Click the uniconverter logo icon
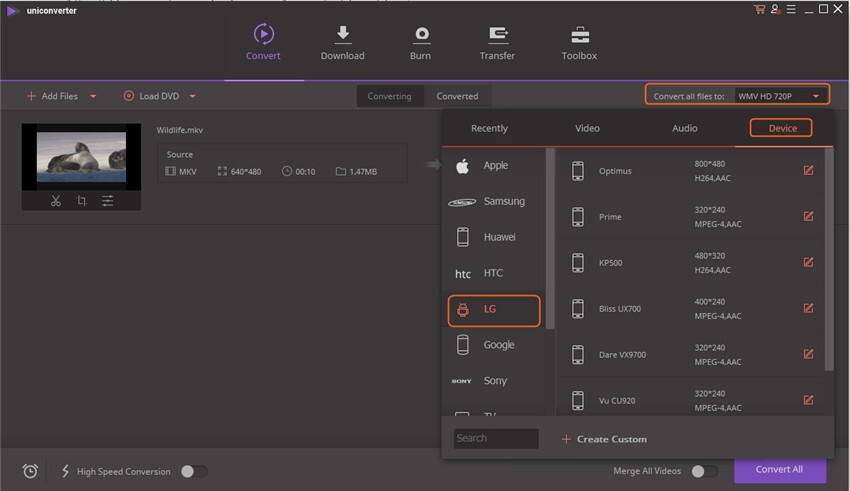The height and width of the screenshot is (491, 850). [12, 10]
